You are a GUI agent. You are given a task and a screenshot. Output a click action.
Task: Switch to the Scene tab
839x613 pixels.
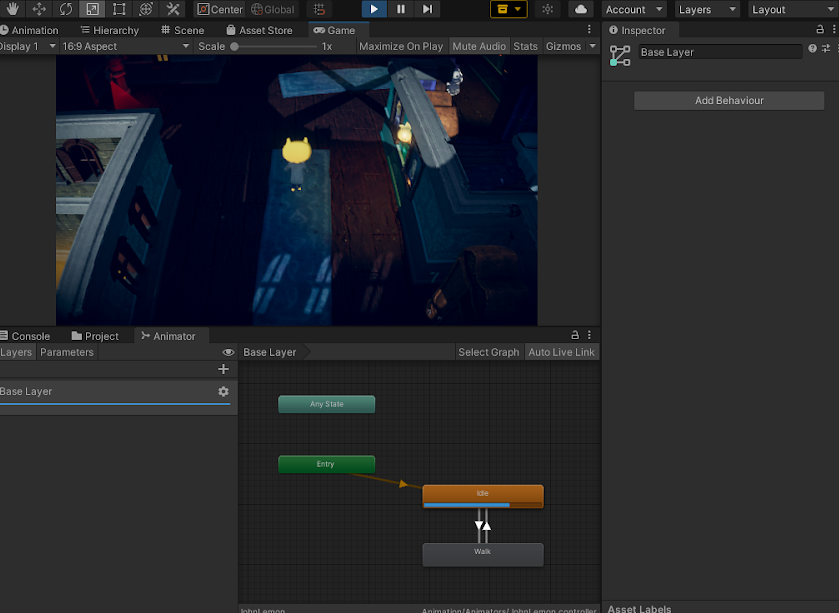pyautogui.click(x=182, y=30)
